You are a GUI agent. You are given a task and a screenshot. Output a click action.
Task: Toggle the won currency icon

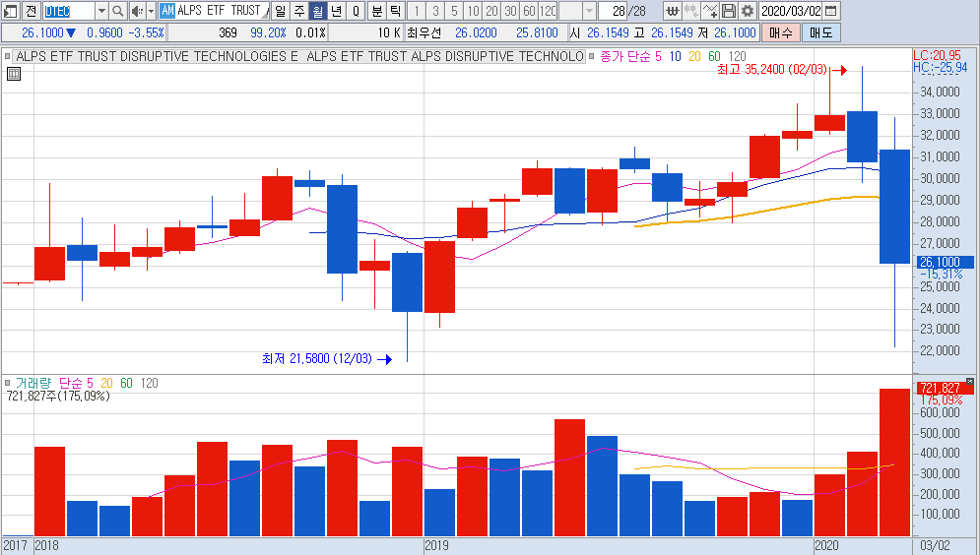673,11
